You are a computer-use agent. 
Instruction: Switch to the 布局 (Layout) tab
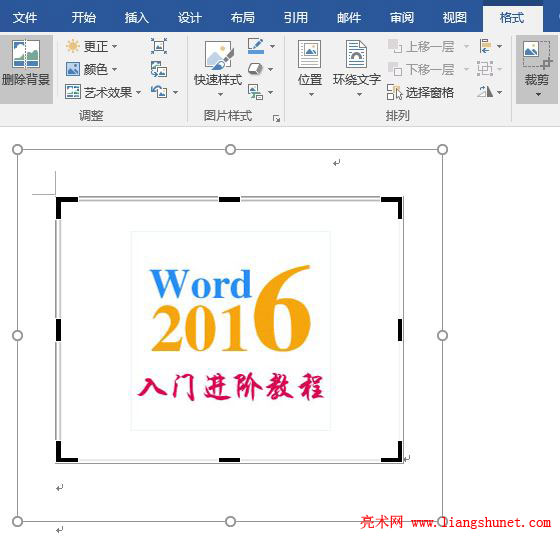(242, 18)
